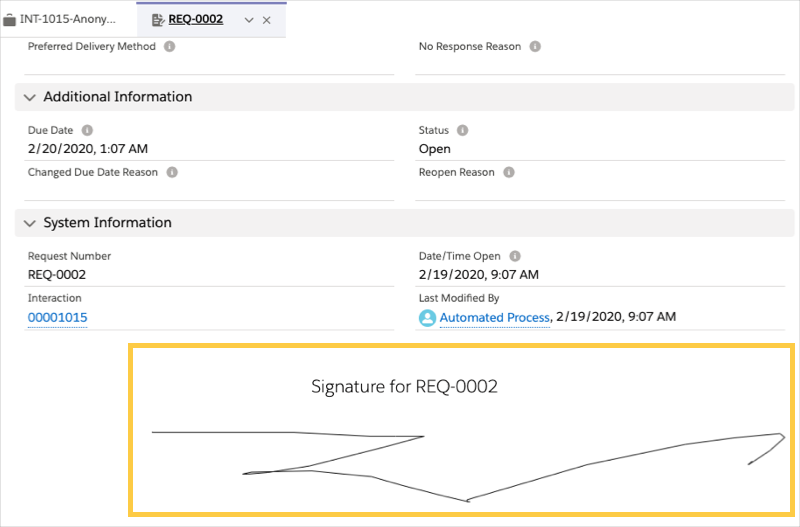
Task: Click the briefcase icon on INT-1015 tab
Action: pos(9,20)
